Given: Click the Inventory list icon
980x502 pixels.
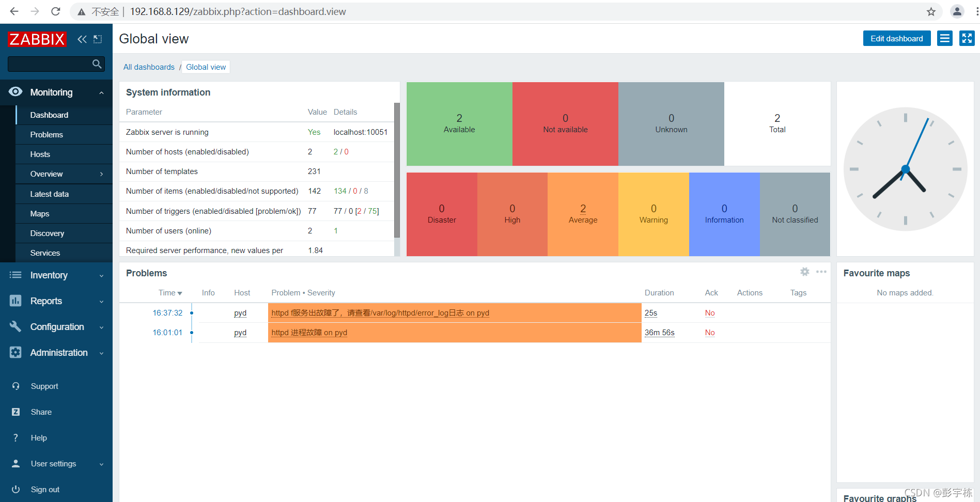Looking at the screenshot, I should [x=15, y=275].
